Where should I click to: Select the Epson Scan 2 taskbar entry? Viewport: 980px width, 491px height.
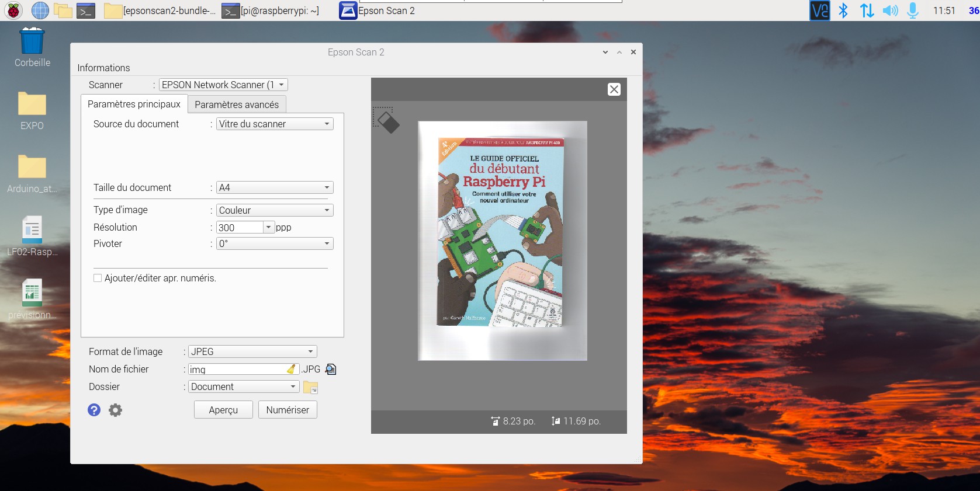378,11
